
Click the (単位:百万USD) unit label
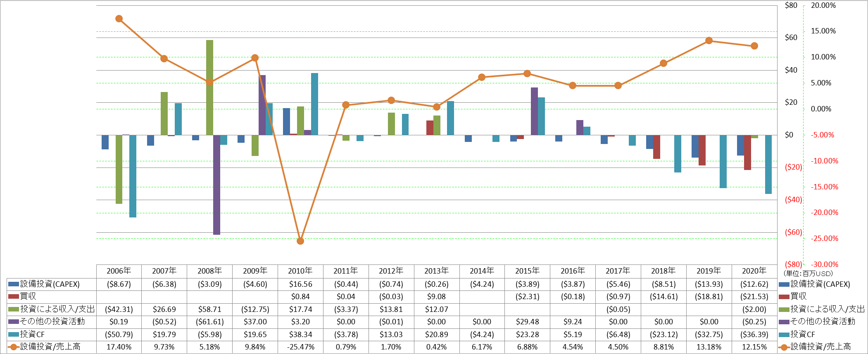(808, 274)
